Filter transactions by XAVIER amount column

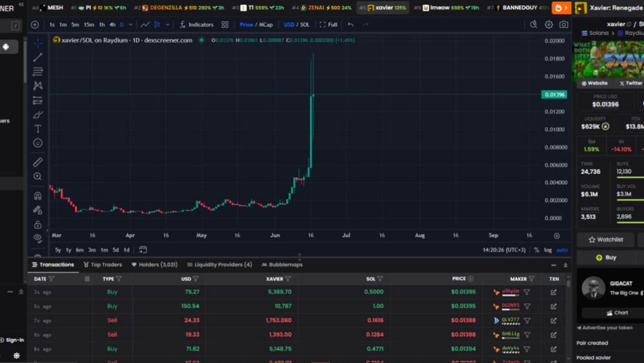(288, 279)
